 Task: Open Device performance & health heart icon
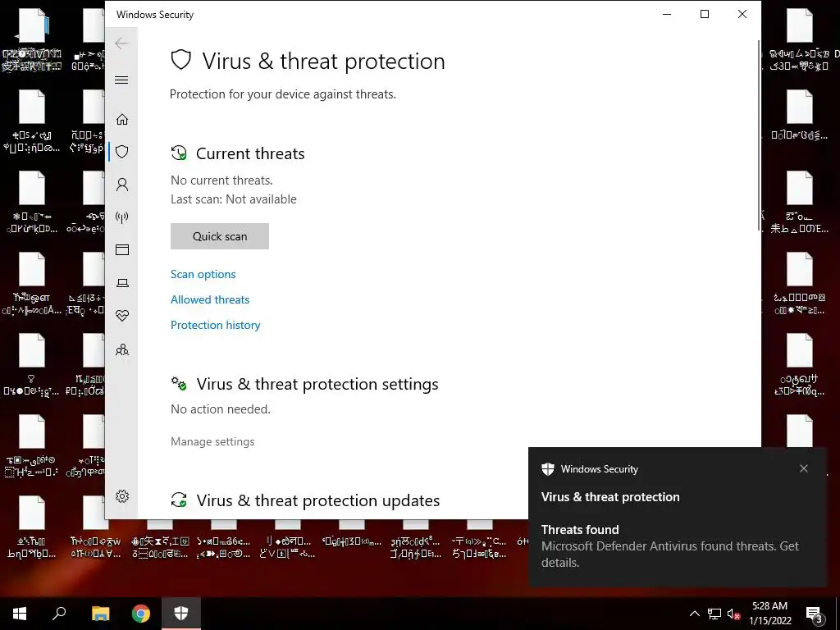click(x=122, y=316)
